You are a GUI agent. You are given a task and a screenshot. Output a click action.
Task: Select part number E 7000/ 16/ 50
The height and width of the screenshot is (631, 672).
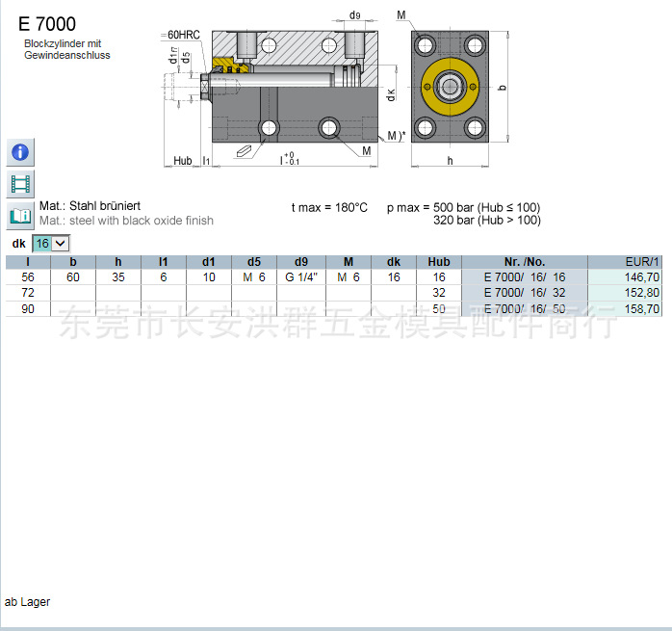(x=524, y=308)
